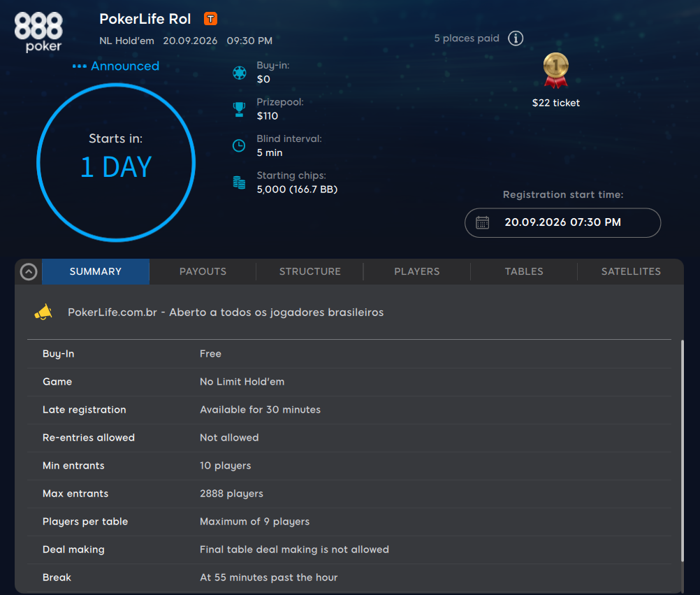700x595 pixels.
Task: Click the 5 min blind interval value
Action: point(270,152)
